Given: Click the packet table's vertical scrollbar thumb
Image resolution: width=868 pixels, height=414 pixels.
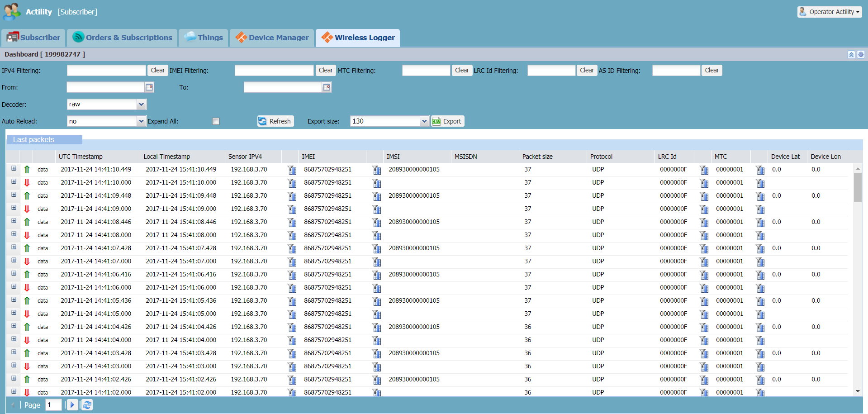Looking at the screenshot, I should tap(858, 187).
